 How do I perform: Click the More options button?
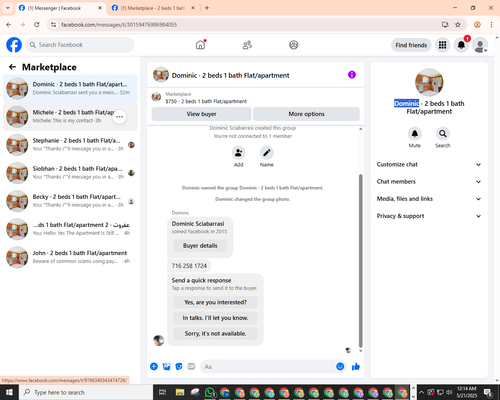(x=306, y=114)
